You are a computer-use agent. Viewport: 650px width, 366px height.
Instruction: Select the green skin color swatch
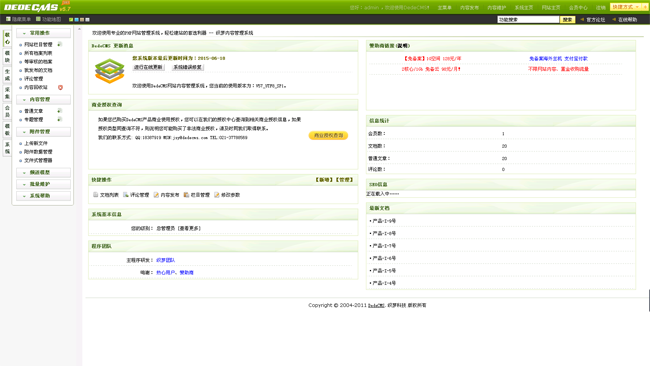[x=71, y=19]
